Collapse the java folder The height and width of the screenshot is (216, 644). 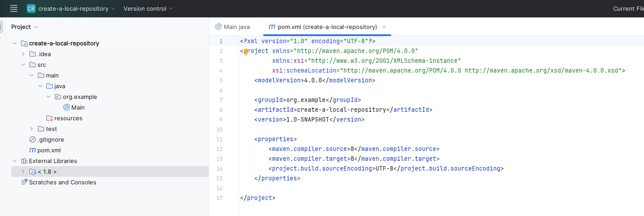coord(40,86)
